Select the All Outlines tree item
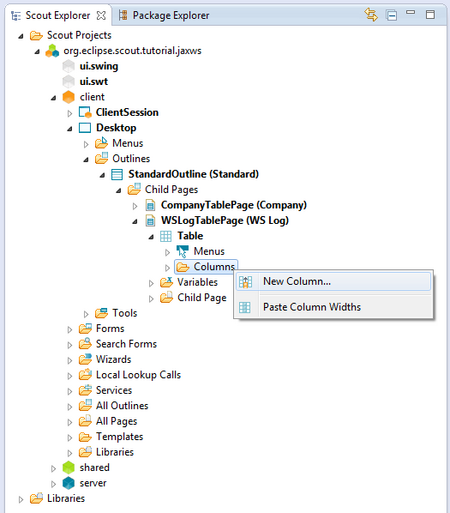 (x=122, y=406)
